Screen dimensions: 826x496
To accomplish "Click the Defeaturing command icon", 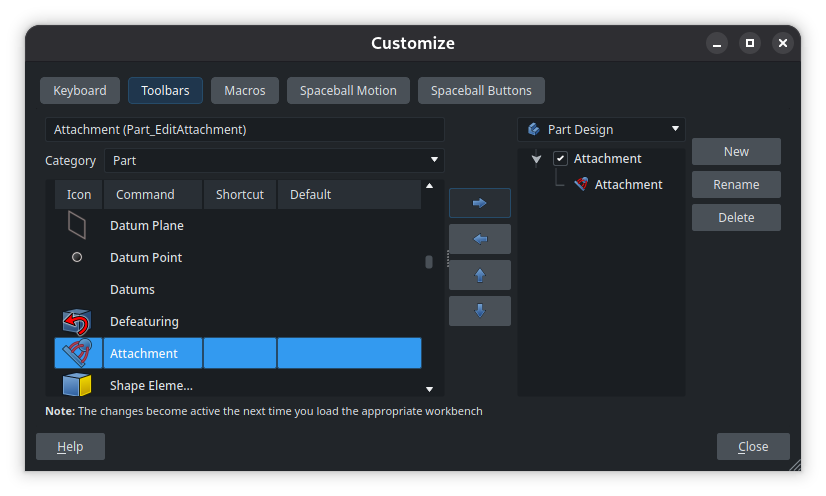I will [x=77, y=322].
